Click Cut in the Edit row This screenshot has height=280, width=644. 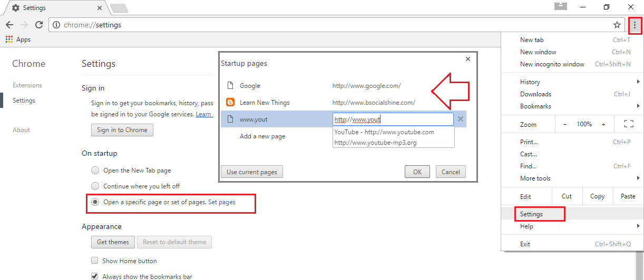(567, 196)
